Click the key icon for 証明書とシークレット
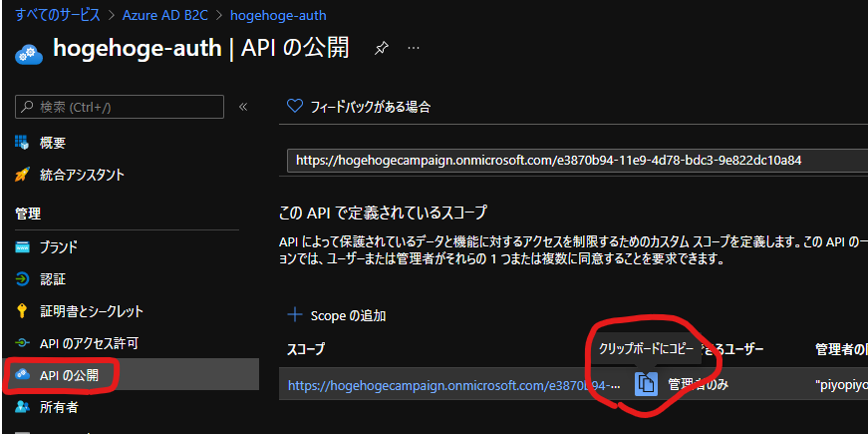The height and width of the screenshot is (434, 868). 22,311
